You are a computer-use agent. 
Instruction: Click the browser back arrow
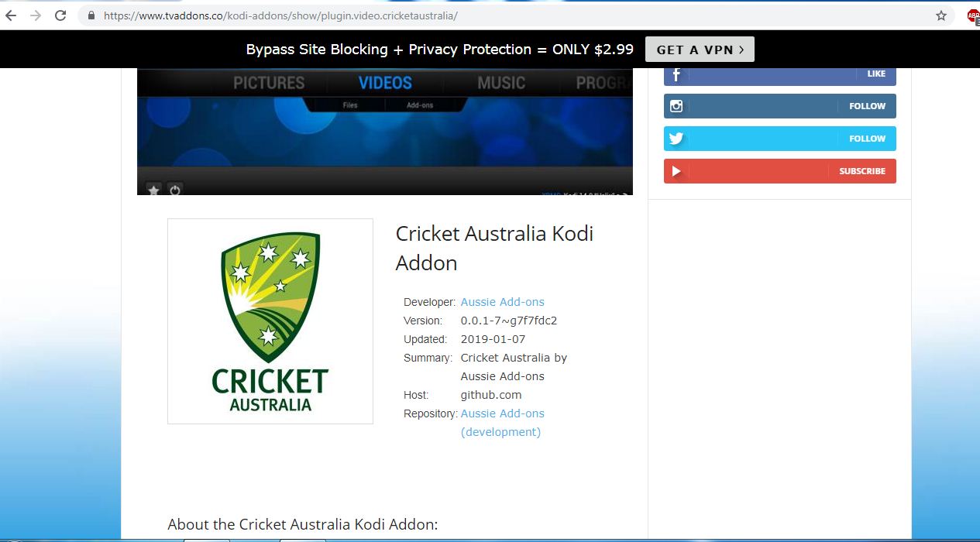tap(11, 15)
